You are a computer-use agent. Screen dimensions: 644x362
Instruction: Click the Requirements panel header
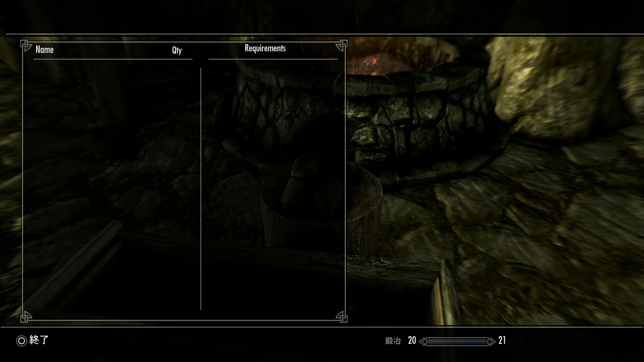point(265,48)
